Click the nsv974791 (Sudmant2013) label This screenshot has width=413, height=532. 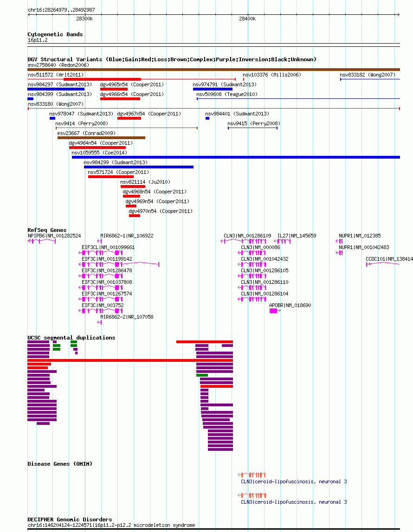225,84
